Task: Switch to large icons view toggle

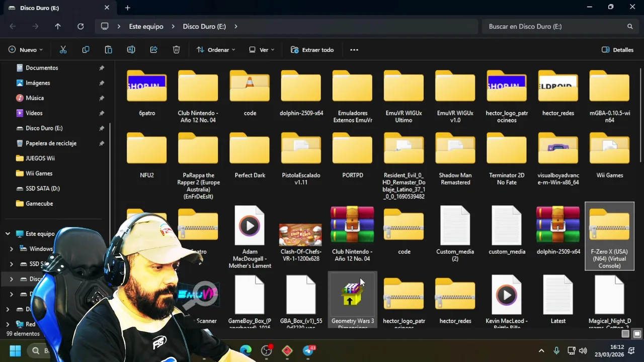Action: 637,334
